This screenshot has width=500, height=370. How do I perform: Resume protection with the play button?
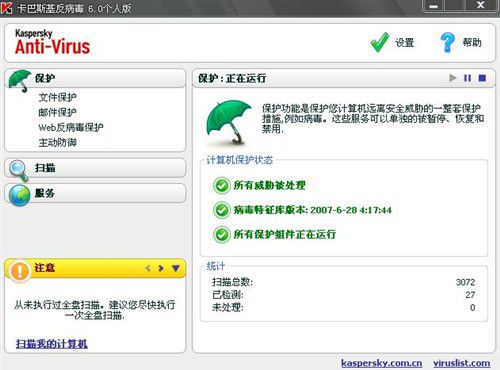pos(452,78)
